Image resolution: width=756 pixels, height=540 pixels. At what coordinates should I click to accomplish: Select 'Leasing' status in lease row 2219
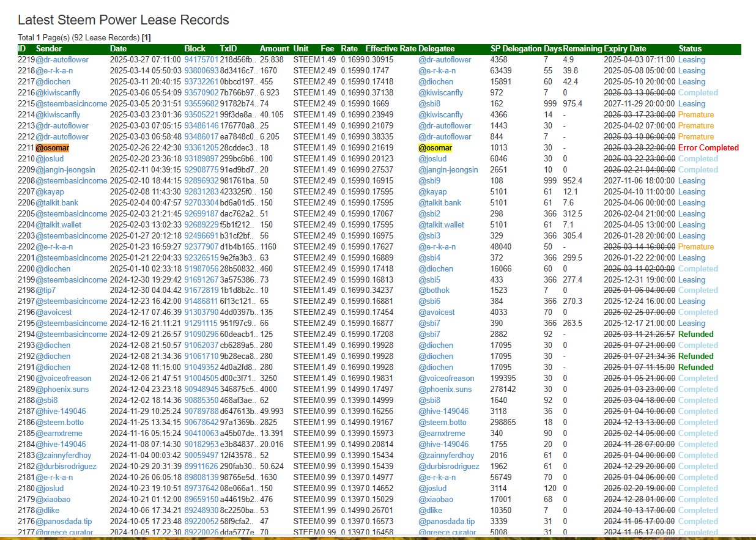(x=692, y=60)
